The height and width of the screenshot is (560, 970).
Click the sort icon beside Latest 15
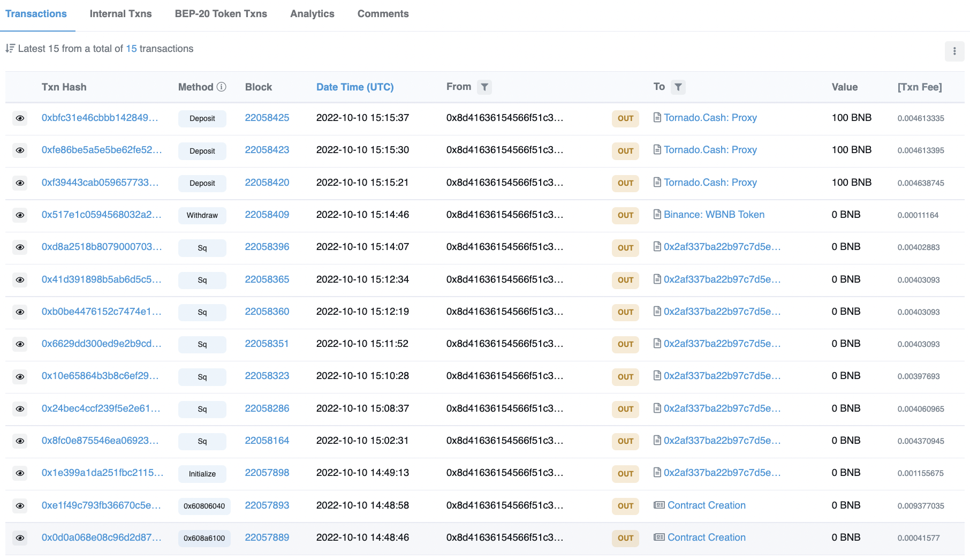tap(10, 49)
